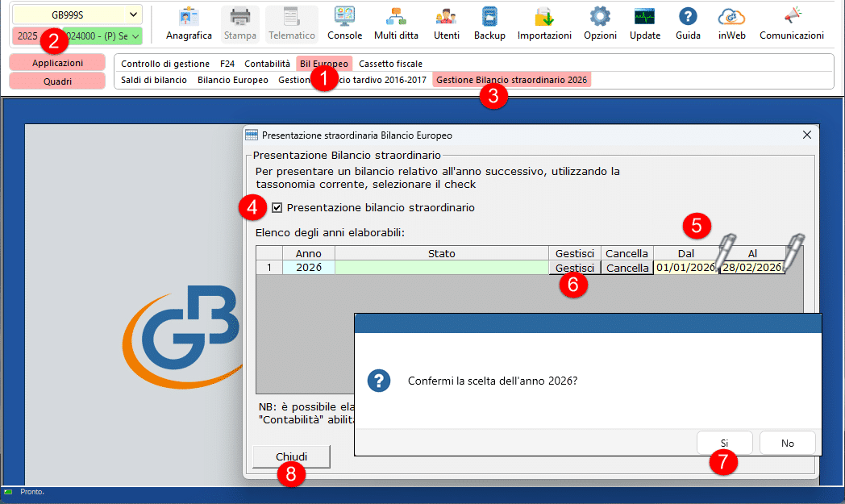Image resolution: width=845 pixels, height=504 pixels.
Task: Close the Presentazione straordinaria Bilancio Europeo window
Action: pyautogui.click(x=807, y=135)
